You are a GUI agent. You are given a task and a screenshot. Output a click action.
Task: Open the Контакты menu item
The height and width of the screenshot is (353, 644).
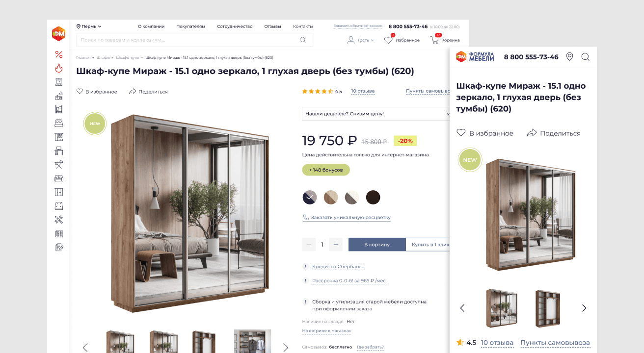pyautogui.click(x=303, y=26)
